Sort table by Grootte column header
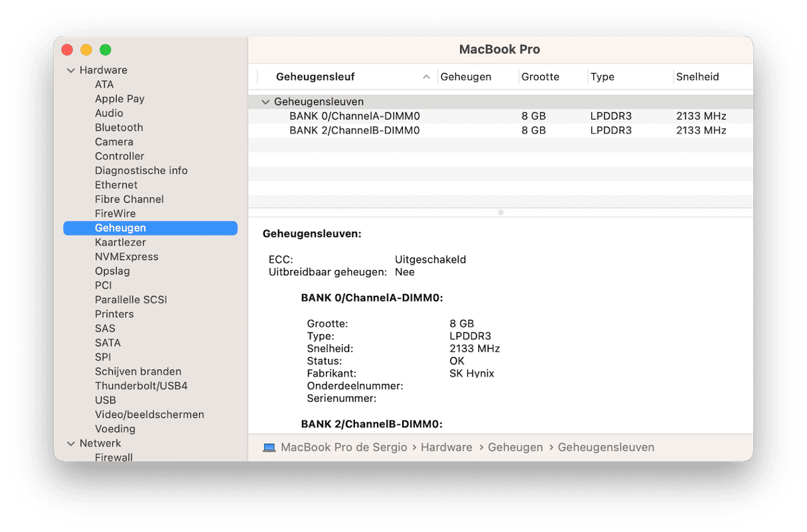 (540, 77)
